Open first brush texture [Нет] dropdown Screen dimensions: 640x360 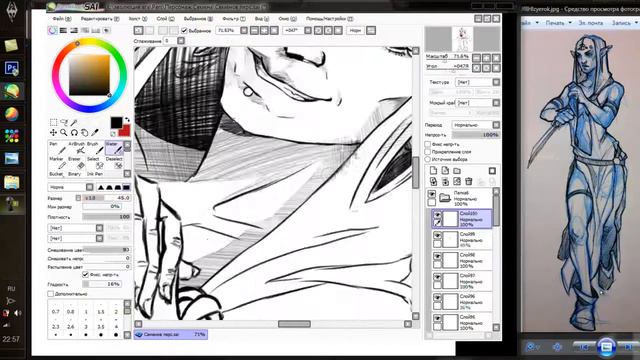click(x=76, y=228)
